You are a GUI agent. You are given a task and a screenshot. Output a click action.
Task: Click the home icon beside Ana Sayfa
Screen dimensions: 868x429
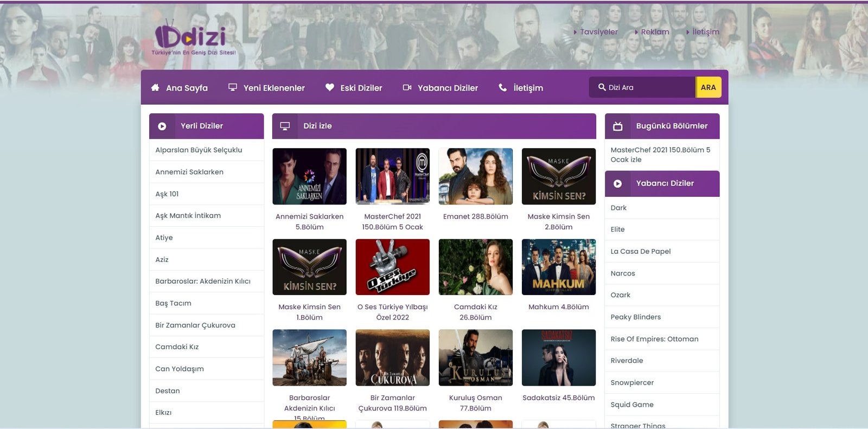coord(155,87)
